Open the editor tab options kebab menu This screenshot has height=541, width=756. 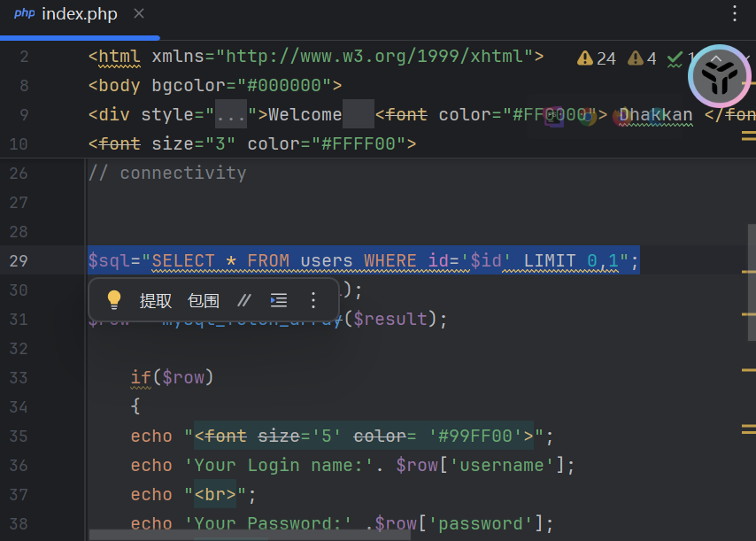(734, 13)
